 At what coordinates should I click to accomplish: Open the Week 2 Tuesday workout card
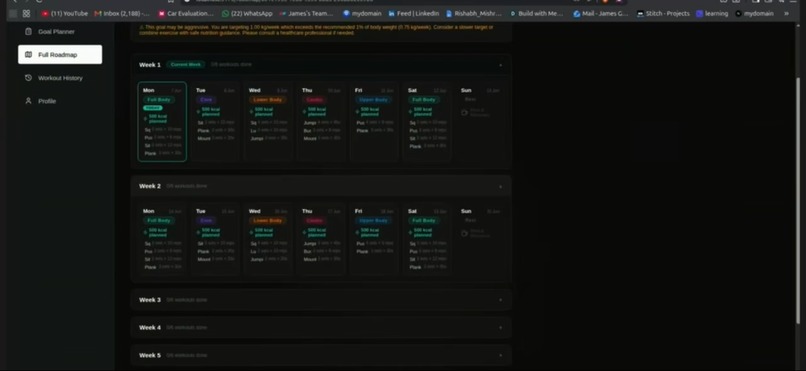[215, 239]
